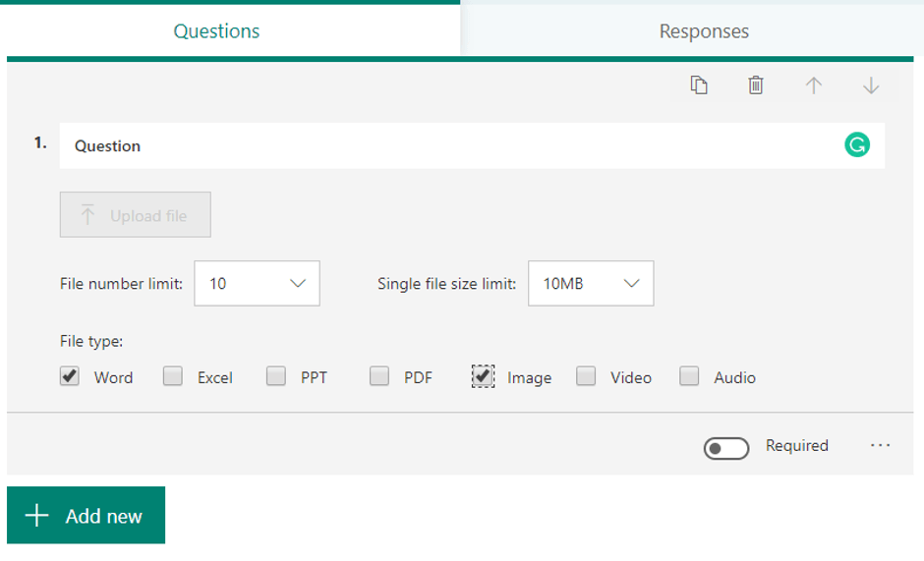
Task: Enable the Excel file type checkbox
Action: (173, 376)
